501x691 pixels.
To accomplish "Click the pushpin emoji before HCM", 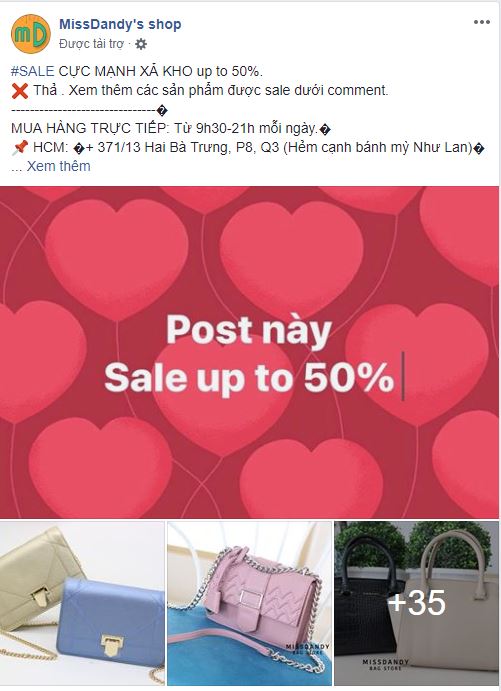I will coord(20,148).
